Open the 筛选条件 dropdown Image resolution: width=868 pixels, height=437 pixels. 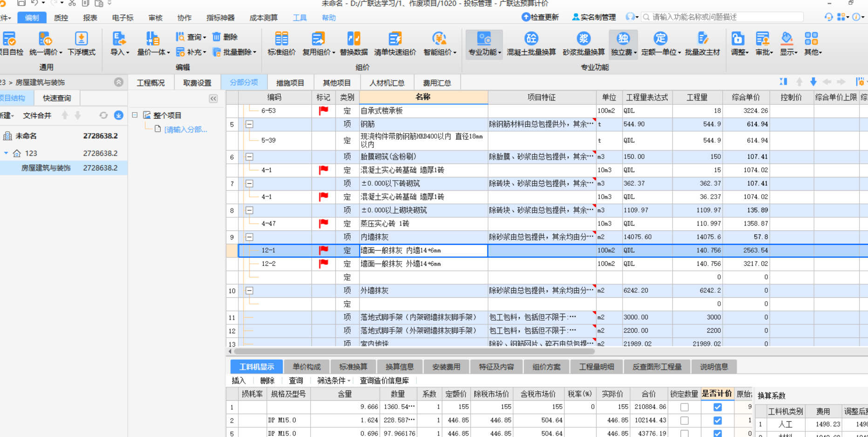[x=332, y=380]
